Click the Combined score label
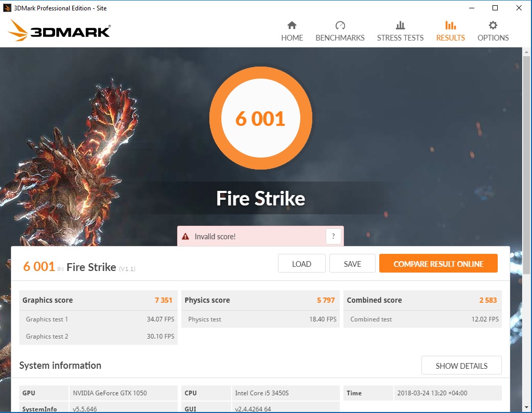The height and width of the screenshot is (413, 532). 374,300
